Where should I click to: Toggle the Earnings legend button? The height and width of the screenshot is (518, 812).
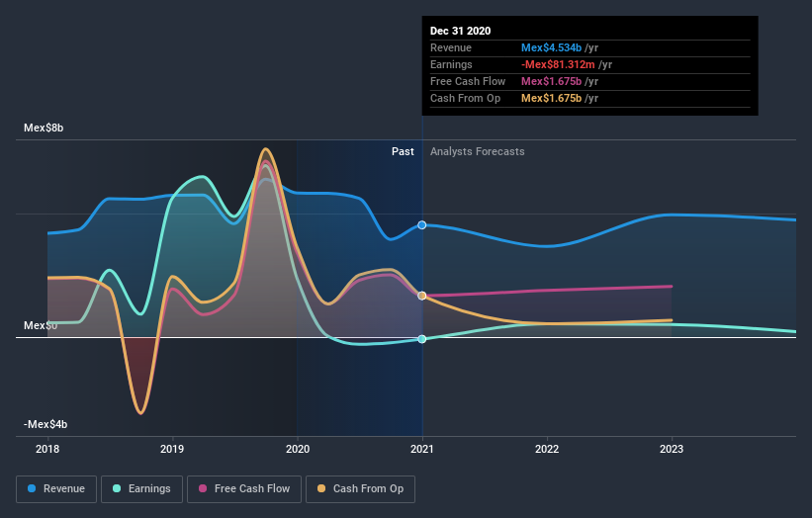click(x=141, y=489)
